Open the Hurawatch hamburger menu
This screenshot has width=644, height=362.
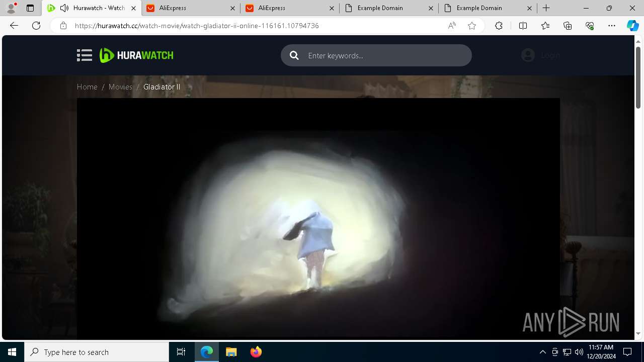(85, 55)
